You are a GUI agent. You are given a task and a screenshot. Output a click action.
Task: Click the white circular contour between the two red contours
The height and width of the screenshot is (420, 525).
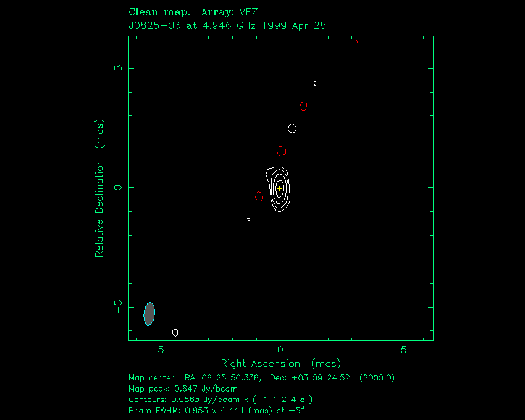coord(292,128)
